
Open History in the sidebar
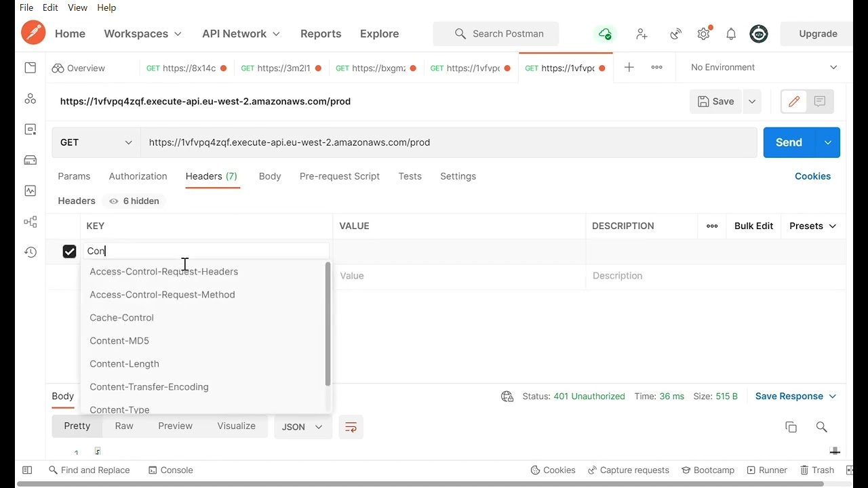tap(31, 252)
